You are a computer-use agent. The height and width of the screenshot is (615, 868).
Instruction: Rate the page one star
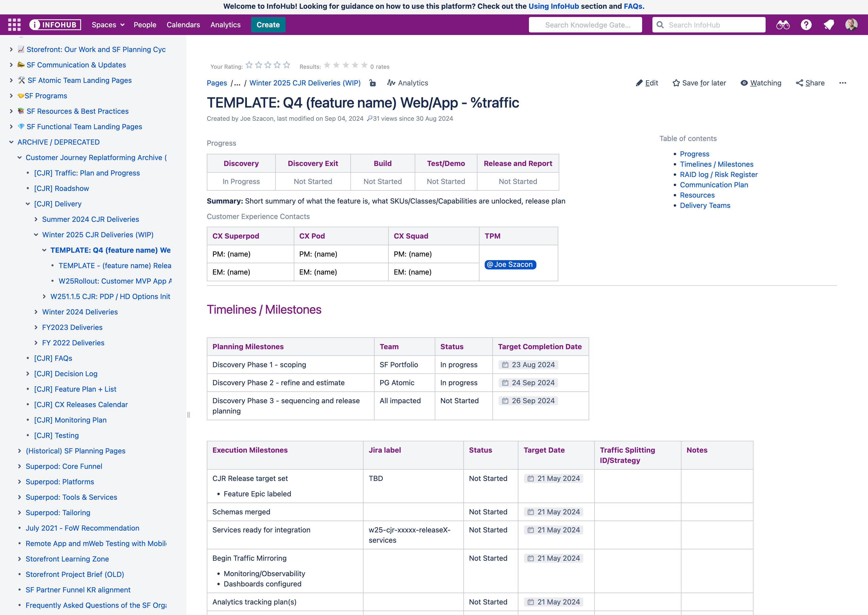point(249,65)
